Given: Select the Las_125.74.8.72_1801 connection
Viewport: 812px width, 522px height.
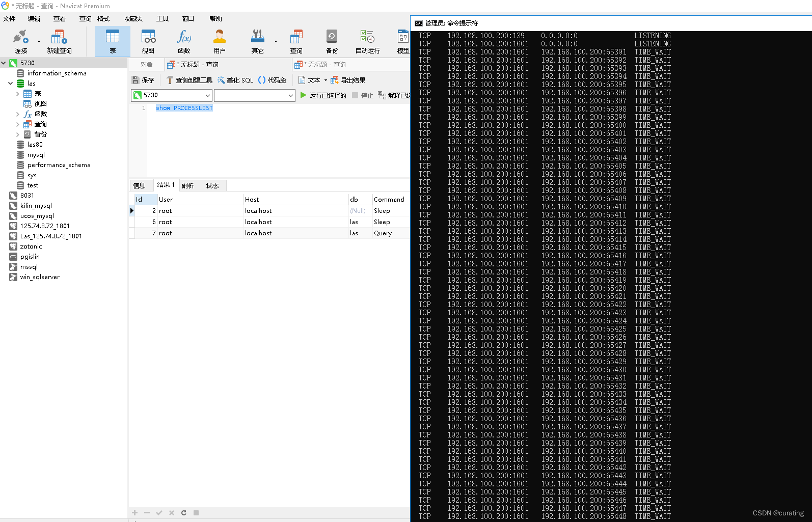Looking at the screenshot, I should point(51,236).
